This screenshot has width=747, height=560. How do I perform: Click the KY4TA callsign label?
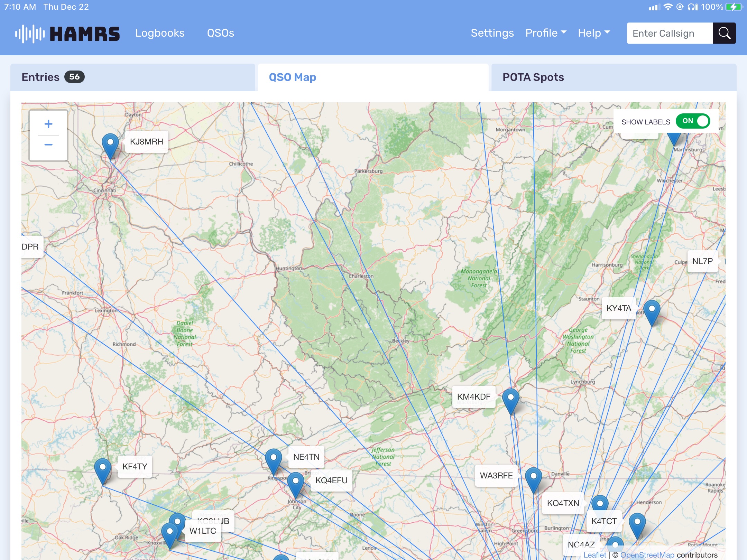(619, 308)
